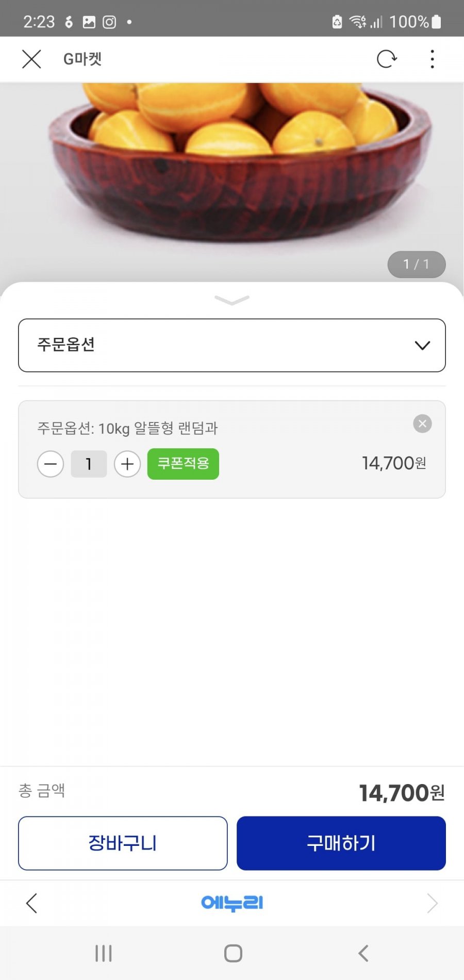
Task: Collapse the order sheet with handle chevron
Action: point(232,300)
